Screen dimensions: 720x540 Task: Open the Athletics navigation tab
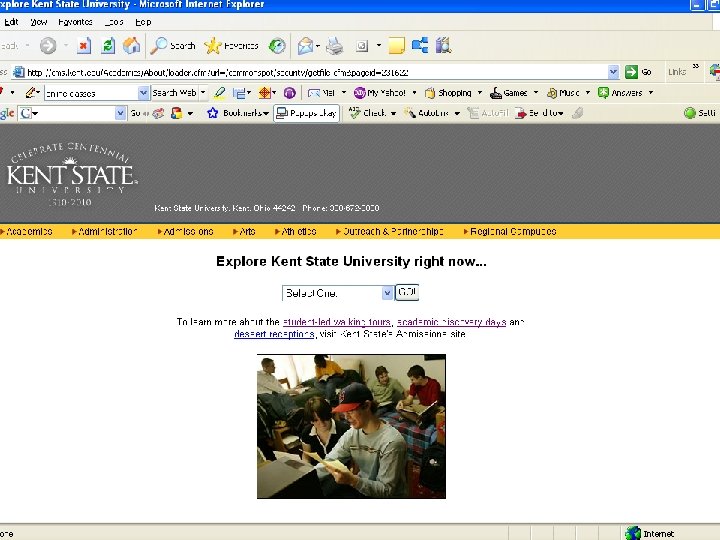296,231
